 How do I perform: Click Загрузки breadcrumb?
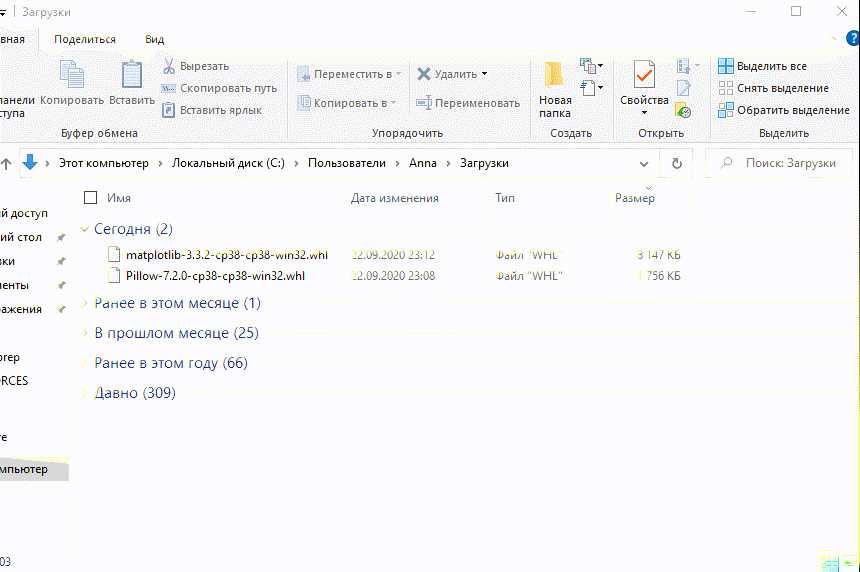(484, 163)
